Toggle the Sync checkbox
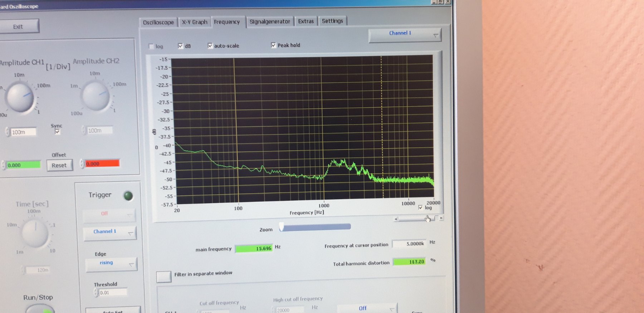Image resolution: width=644 pixels, height=313 pixels. point(57,132)
